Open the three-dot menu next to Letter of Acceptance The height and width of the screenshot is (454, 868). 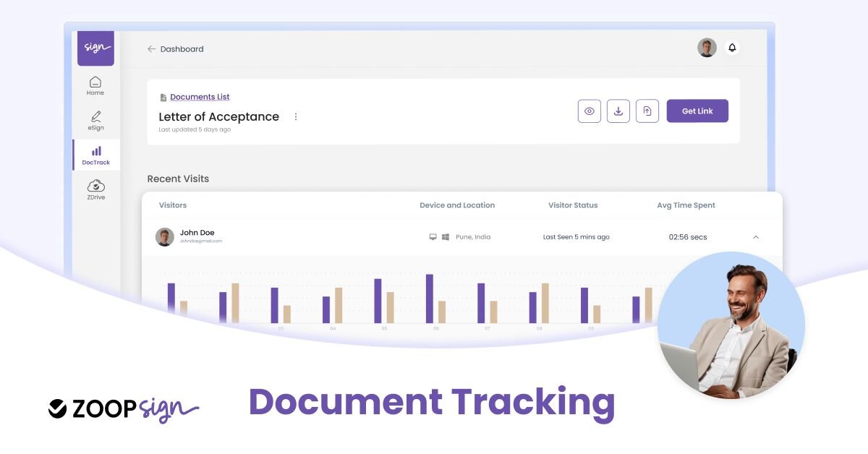296,117
